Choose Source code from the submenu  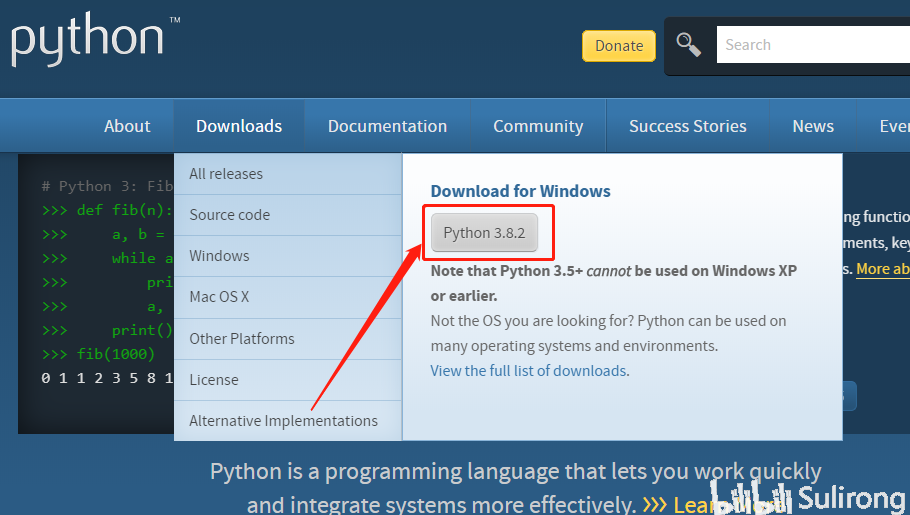230,215
